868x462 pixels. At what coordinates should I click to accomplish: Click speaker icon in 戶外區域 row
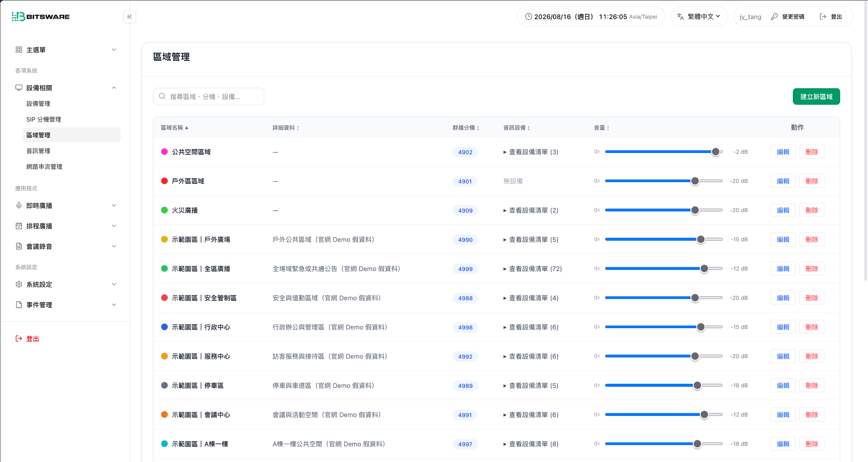click(x=597, y=181)
